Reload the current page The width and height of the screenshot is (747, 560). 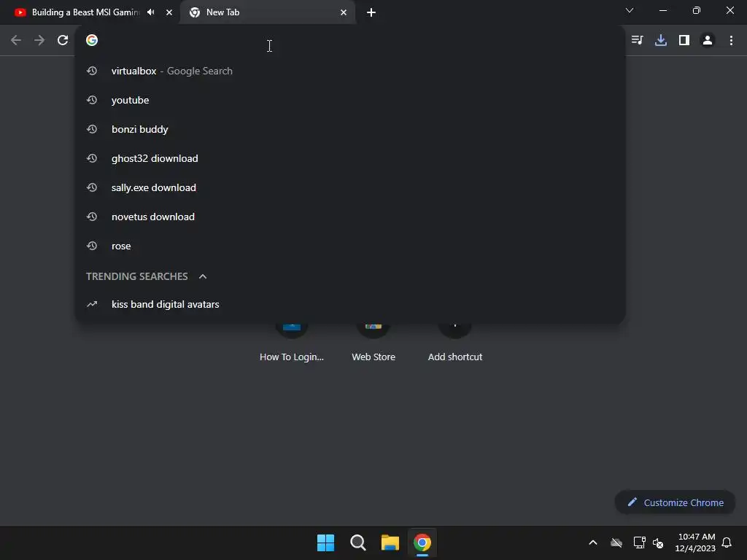coord(63,41)
